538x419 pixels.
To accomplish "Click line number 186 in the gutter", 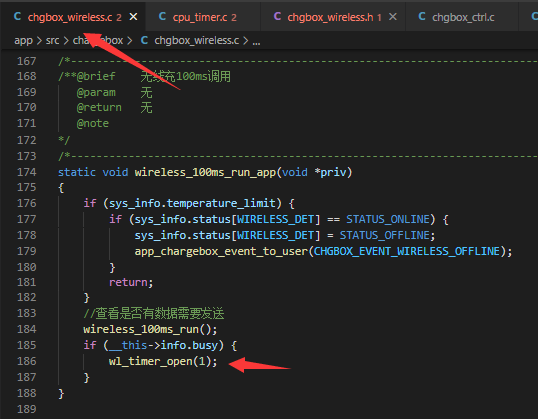I will (26, 361).
